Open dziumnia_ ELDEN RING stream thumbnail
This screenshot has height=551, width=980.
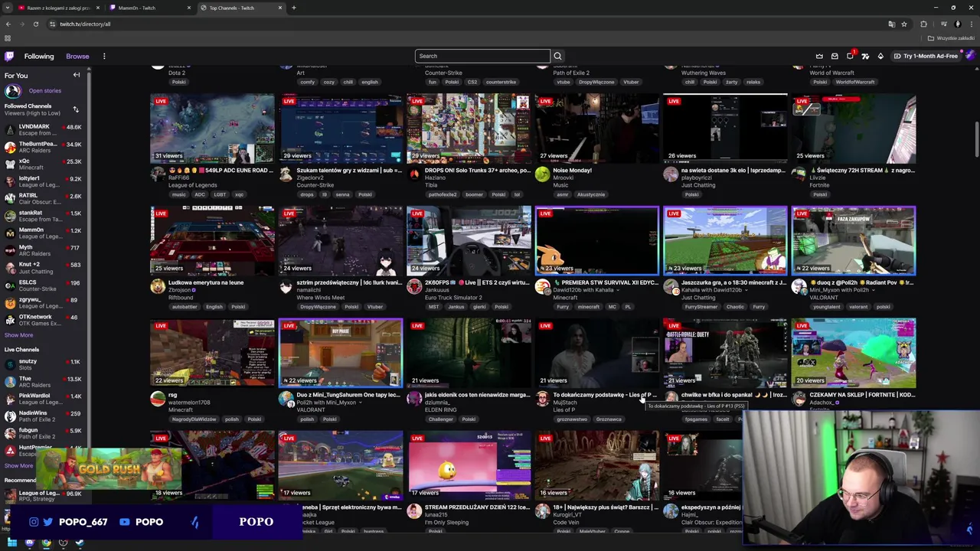pos(469,353)
